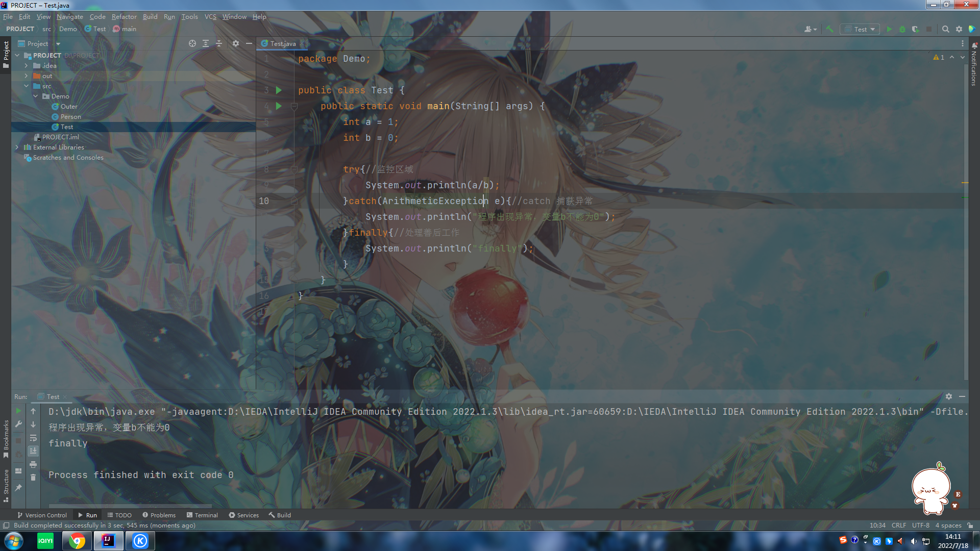Click the green Debug bug icon
980x551 pixels.
click(902, 29)
